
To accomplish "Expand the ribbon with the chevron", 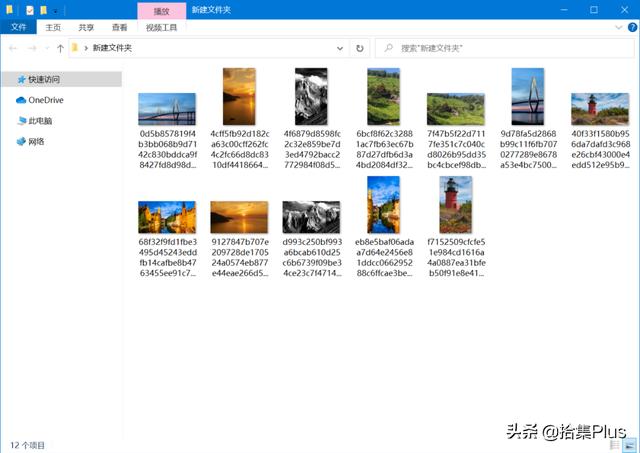I will click(618, 28).
